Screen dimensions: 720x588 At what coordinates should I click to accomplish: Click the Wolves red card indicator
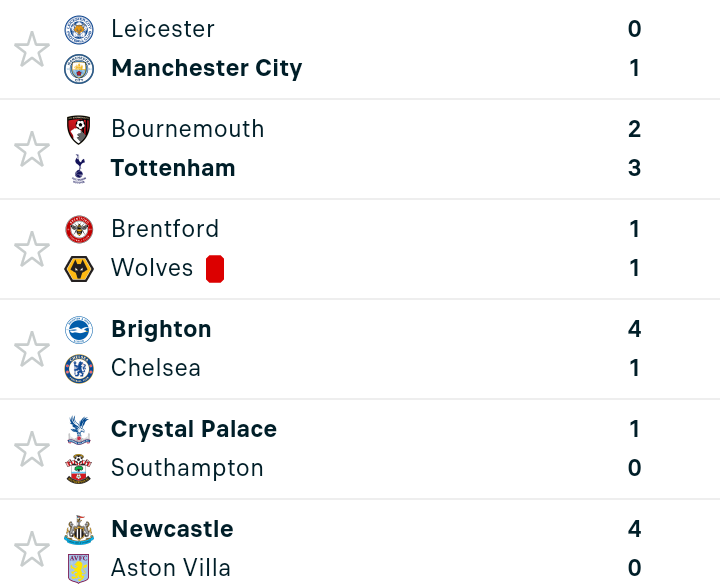[215, 269]
